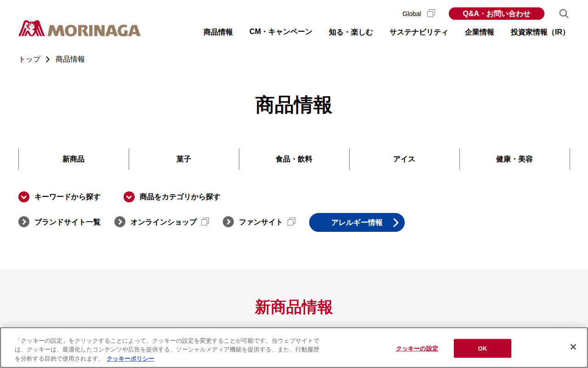Close the cookie banner with X

click(573, 347)
